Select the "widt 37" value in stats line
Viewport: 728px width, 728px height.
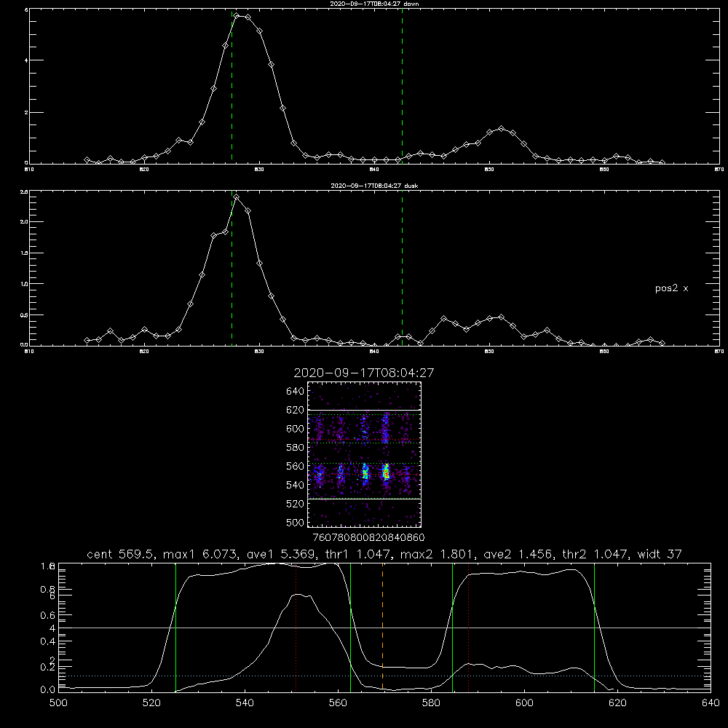(x=660, y=554)
